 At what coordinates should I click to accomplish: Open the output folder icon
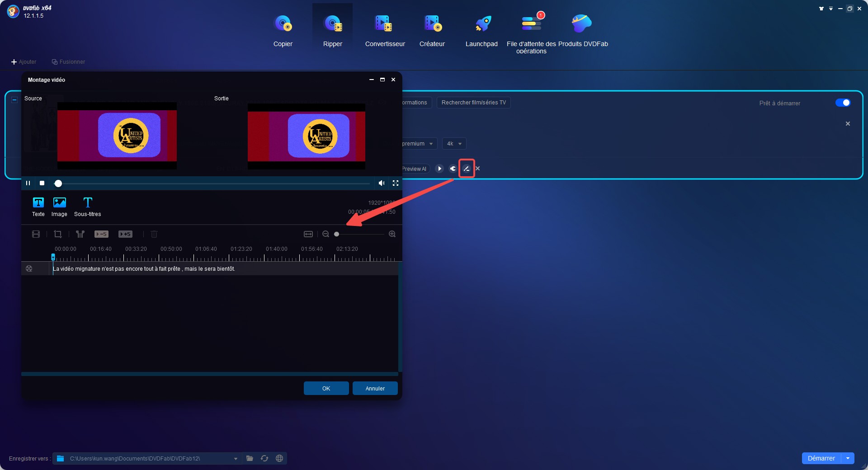pos(250,458)
